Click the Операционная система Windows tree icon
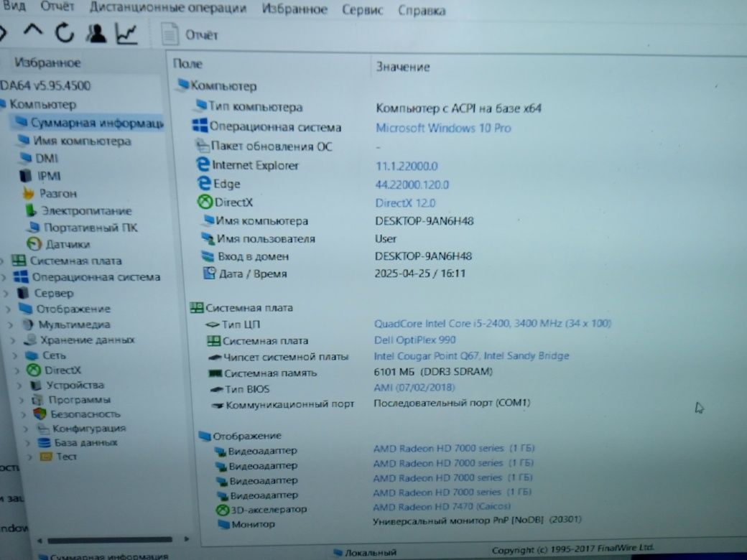Image resolution: width=747 pixels, height=560 pixels. (21, 276)
